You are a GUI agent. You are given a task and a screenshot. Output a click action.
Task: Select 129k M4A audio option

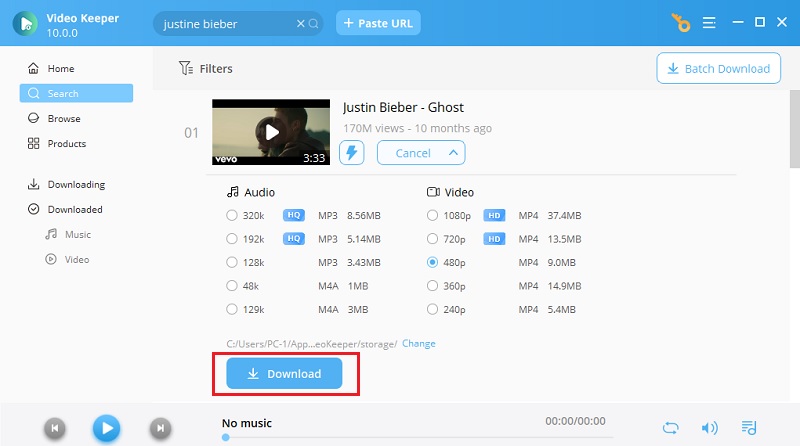[x=232, y=309]
